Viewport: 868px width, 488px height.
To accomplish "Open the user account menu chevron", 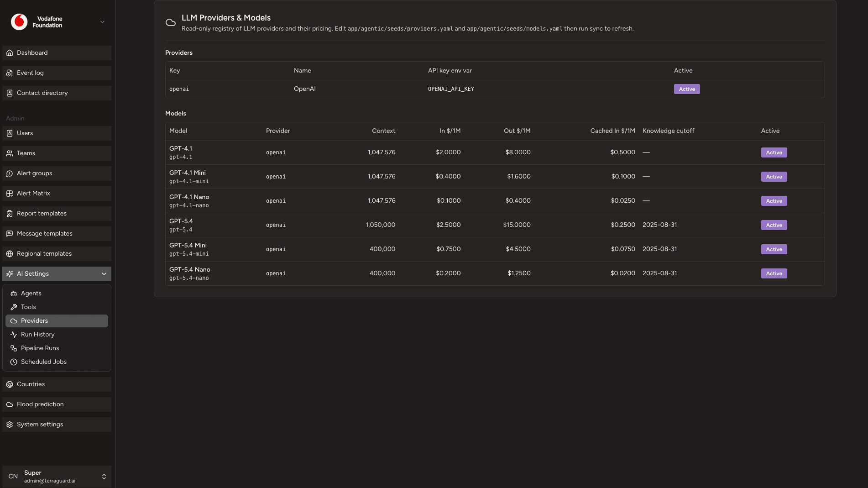I will pyautogui.click(x=104, y=477).
